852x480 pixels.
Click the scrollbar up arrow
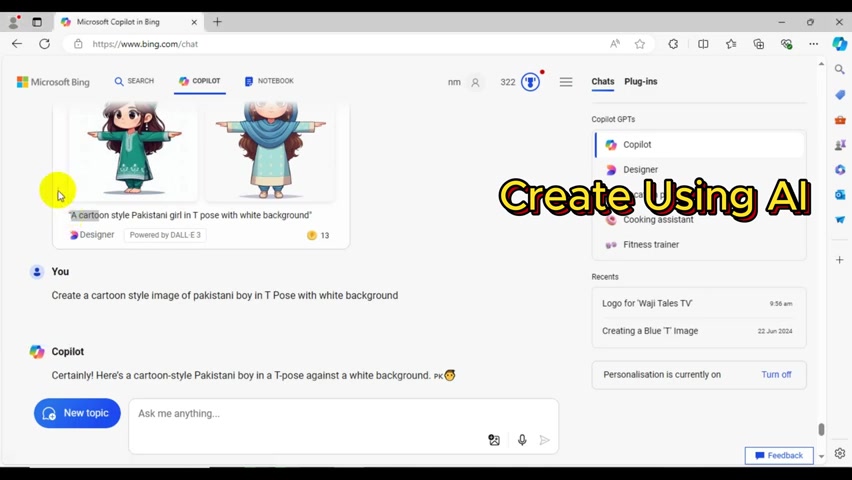pos(821,64)
